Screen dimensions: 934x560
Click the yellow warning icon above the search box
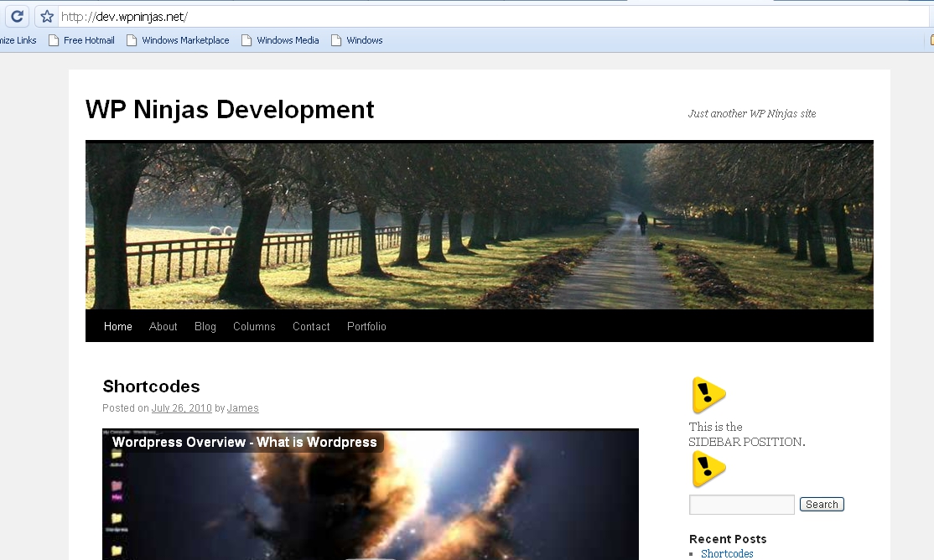click(x=708, y=469)
